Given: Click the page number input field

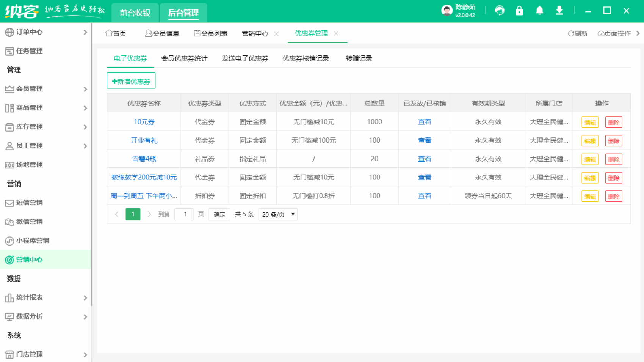Looking at the screenshot, I should [184, 214].
